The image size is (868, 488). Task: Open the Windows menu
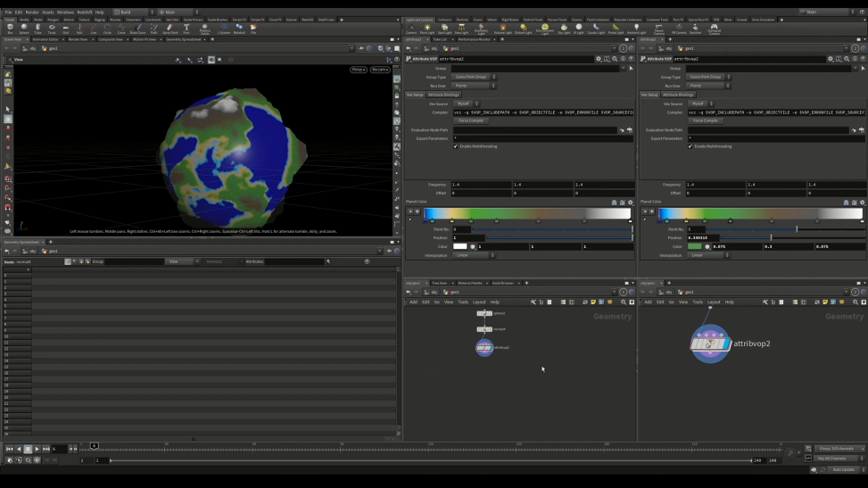click(x=65, y=12)
